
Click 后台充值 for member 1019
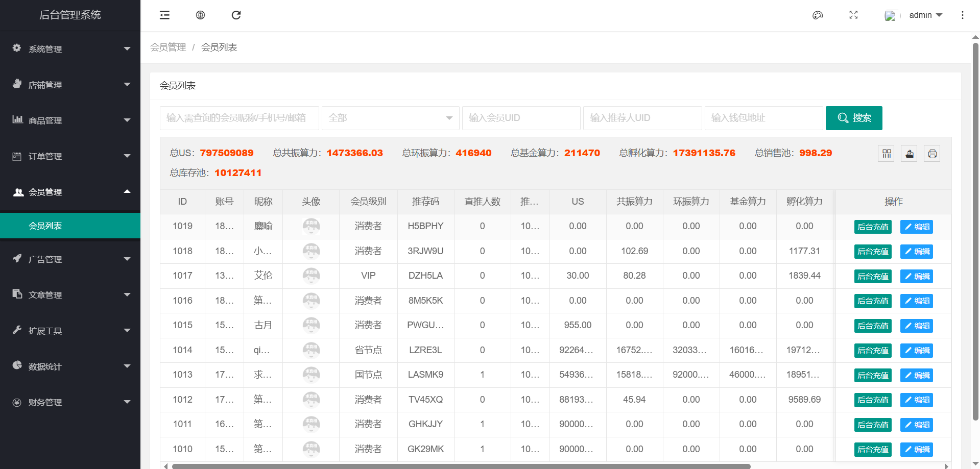tap(872, 227)
